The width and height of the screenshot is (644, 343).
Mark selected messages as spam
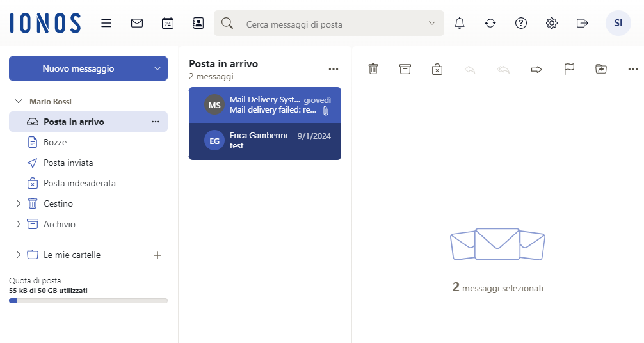click(x=437, y=69)
